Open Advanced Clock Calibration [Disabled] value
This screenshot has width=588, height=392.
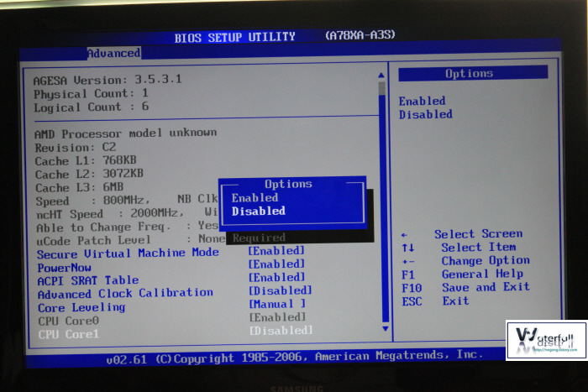pos(280,290)
